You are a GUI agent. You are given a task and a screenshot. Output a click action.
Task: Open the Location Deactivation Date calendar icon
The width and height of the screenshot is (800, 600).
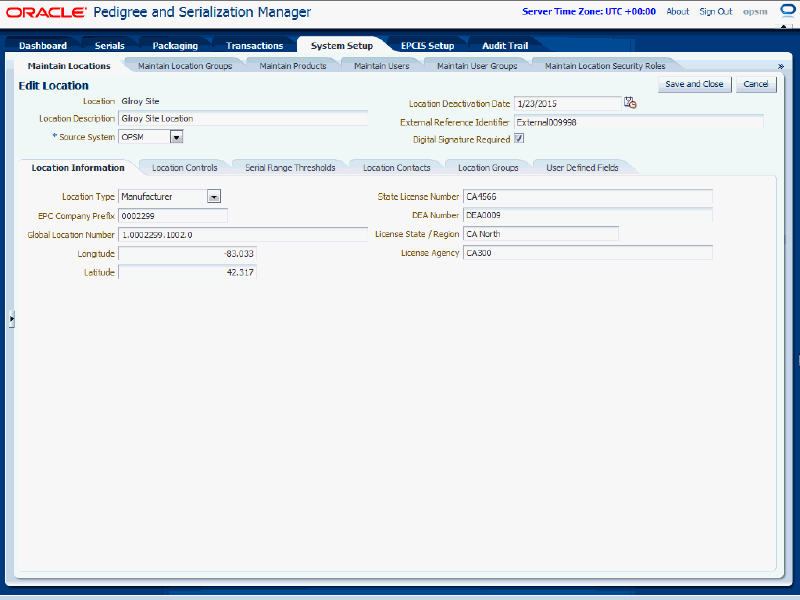coord(630,103)
